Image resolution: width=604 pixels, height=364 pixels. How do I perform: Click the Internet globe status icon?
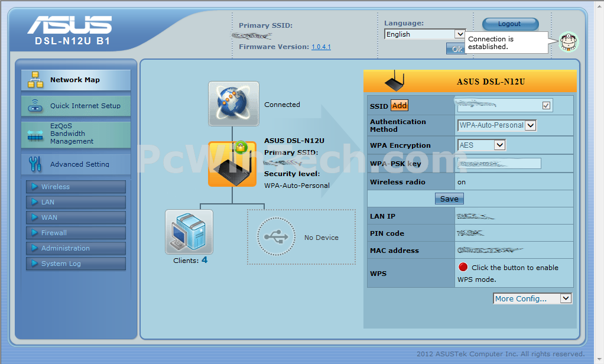(234, 103)
